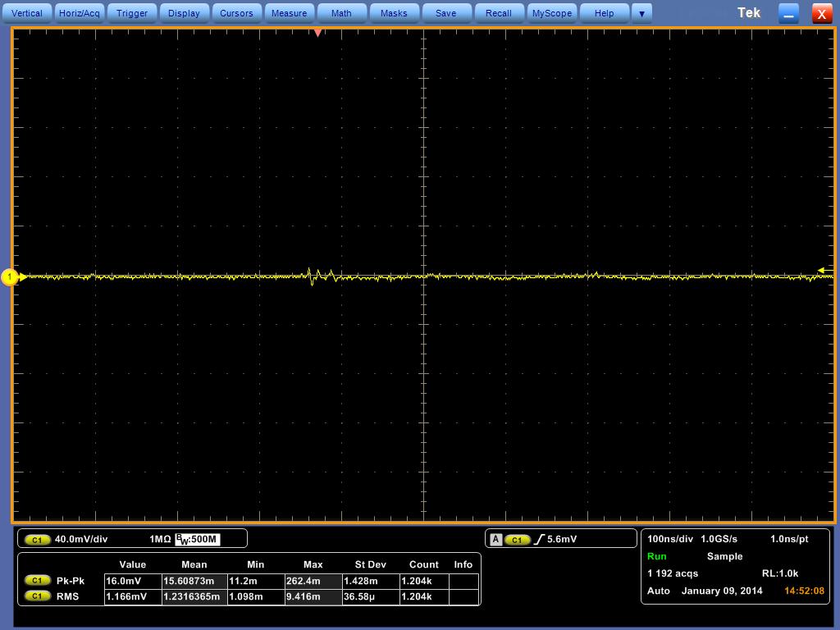Click the C1 badge in the Pk-Pk row
This screenshot has width=840, height=630.
[x=37, y=581]
